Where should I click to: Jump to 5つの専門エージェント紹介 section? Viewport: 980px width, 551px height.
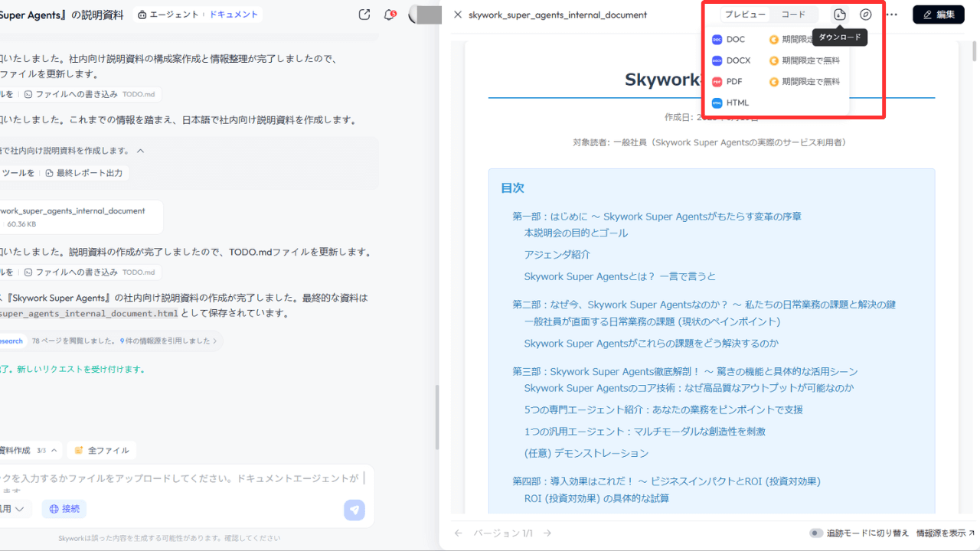point(664,409)
